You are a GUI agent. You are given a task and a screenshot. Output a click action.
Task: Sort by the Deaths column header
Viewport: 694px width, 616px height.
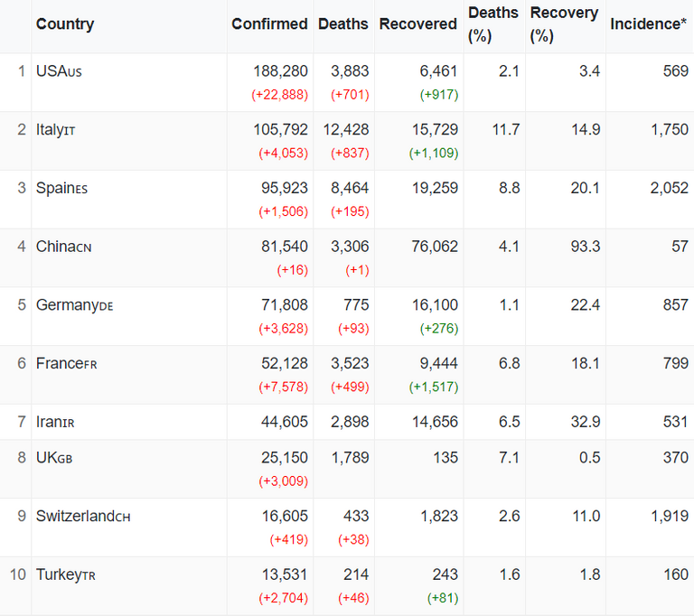point(343,23)
